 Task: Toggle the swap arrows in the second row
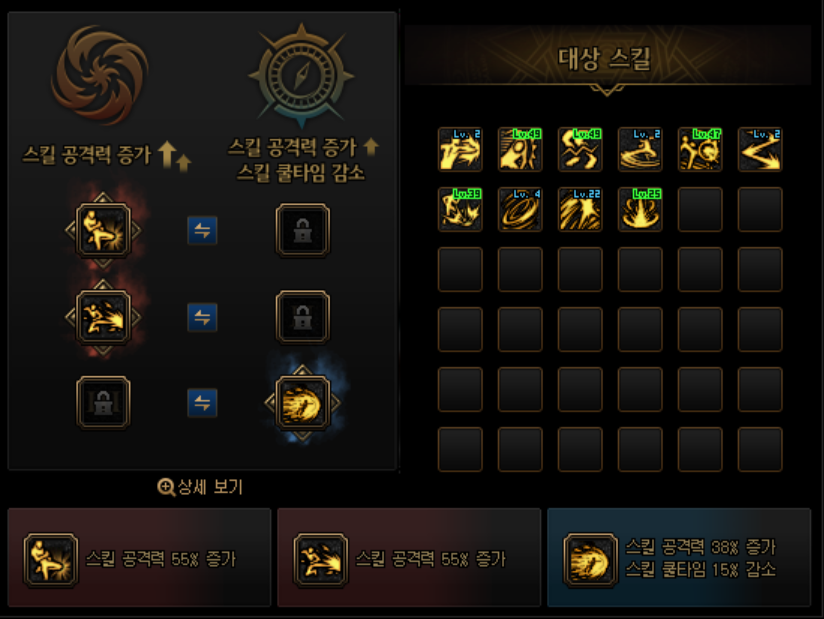tap(202, 317)
